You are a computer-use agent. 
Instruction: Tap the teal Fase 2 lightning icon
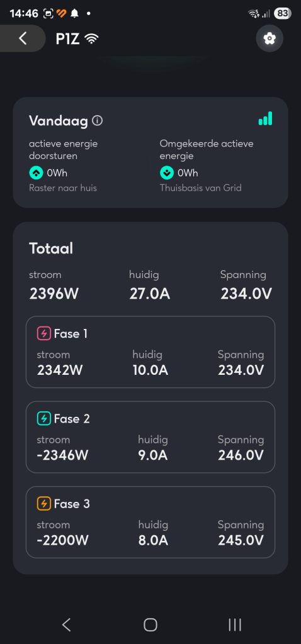click(x=43, y=418)
